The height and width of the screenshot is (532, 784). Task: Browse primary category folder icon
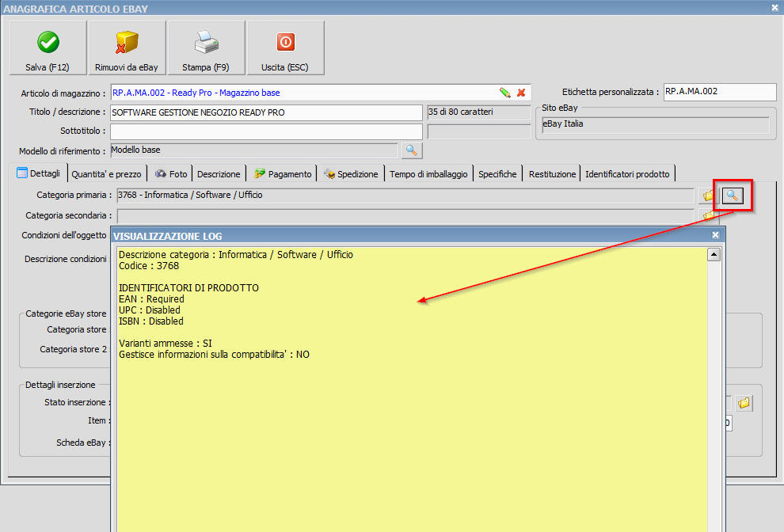[x=709, y=196]
